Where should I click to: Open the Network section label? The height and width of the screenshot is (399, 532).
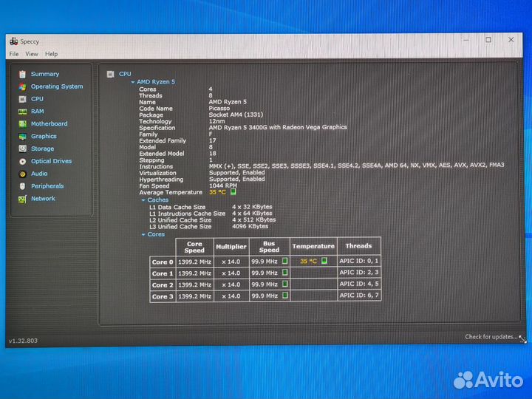click(43, 199)
